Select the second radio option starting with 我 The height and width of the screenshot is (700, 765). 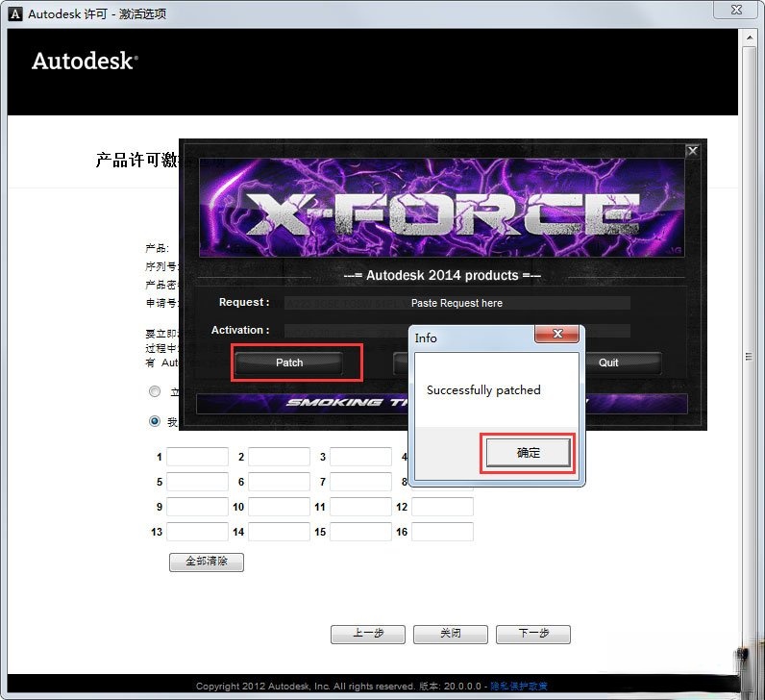tap(155, 421)
